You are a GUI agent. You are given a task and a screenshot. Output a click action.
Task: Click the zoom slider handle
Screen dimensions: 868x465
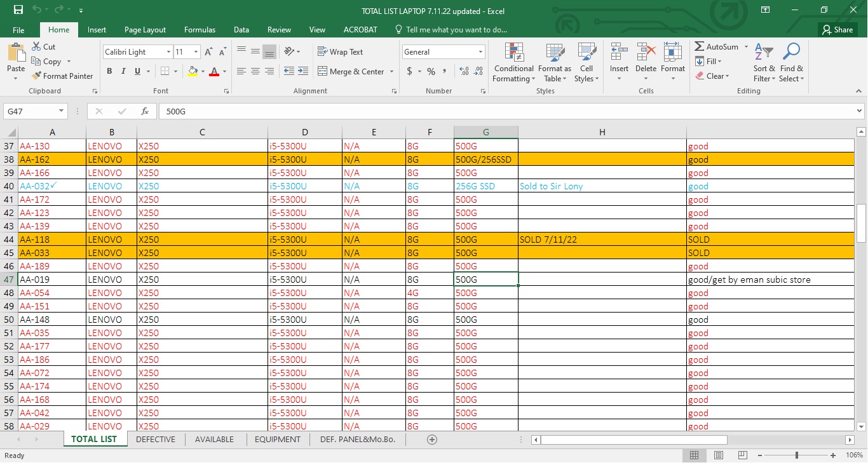pyautogui.click(x=796, y=455)
